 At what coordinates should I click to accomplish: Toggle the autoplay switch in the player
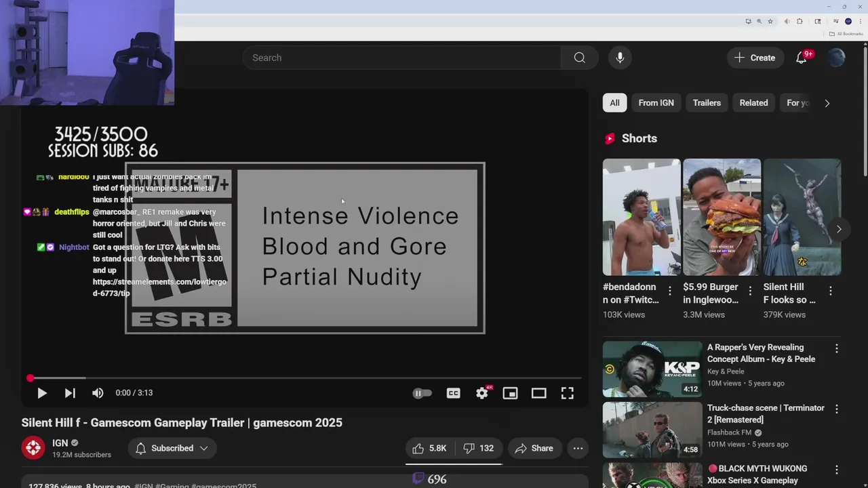pos(422,393)
